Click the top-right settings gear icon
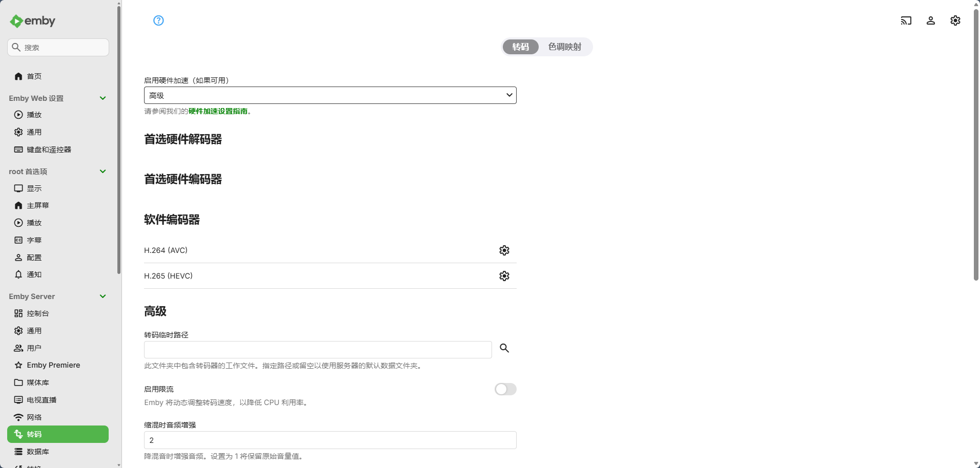This screenshot has width=980, height=468. tap(955, 20)
